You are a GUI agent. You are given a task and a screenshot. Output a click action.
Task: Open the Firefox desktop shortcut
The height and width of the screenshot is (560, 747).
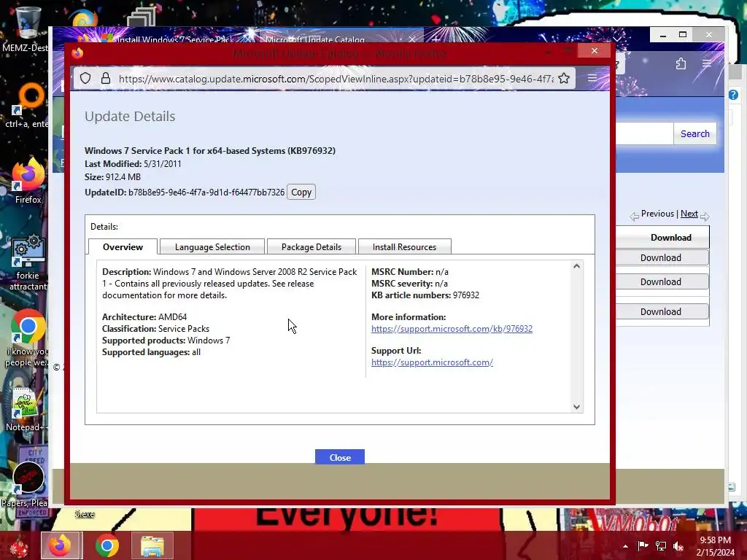click(x=28, y=181)
